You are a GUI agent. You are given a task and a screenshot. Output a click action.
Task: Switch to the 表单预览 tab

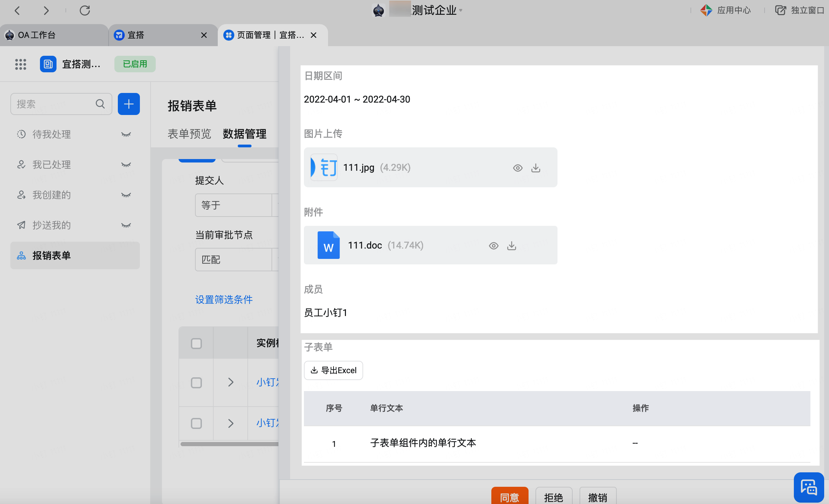pyautogui.click(x=189, y=134)
